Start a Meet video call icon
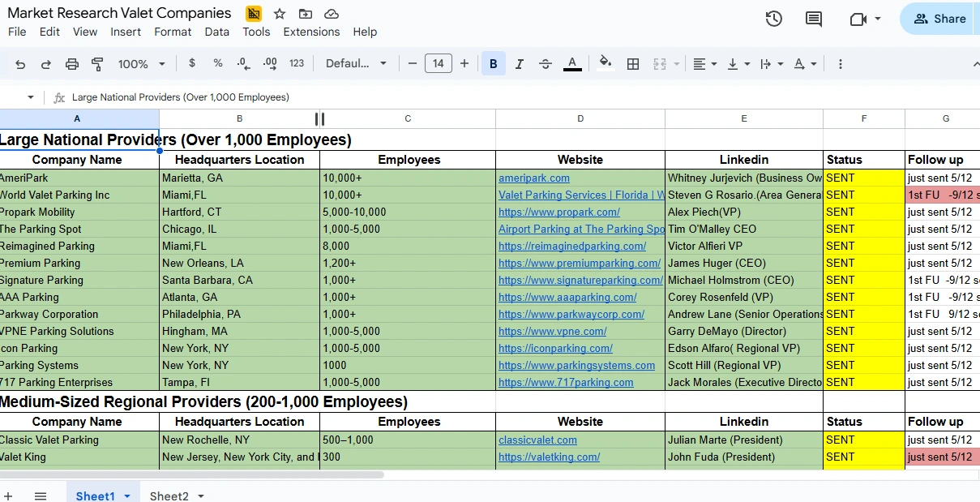This screenshot has height=502, width=980. coord(858,19)
